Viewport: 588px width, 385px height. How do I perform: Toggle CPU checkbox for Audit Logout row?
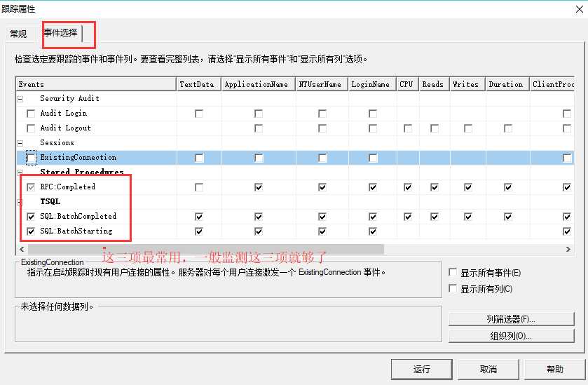pyautogui.click(x=408, y=128)
